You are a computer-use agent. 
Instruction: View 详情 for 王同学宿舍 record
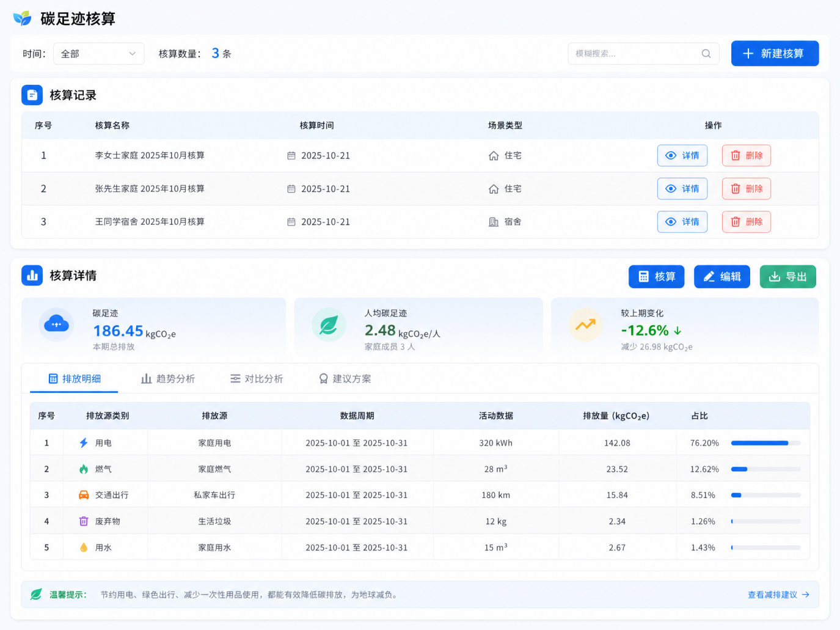(682, 222)
